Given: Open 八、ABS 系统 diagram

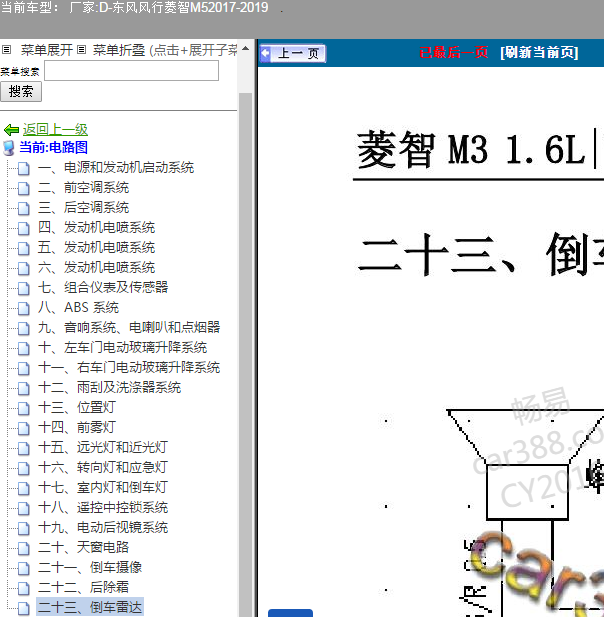Looking at the screenshot, I should 78,307.
